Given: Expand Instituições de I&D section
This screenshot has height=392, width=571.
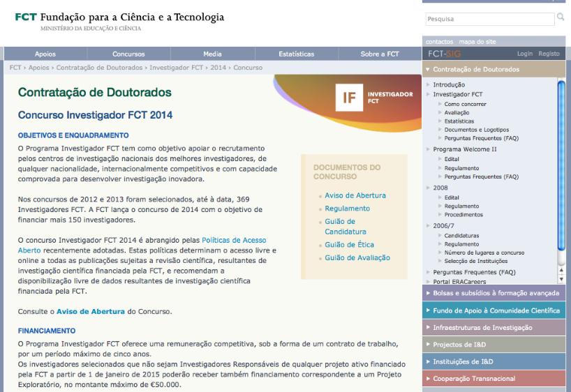Looking at the screenshot, I should [494, 362].
